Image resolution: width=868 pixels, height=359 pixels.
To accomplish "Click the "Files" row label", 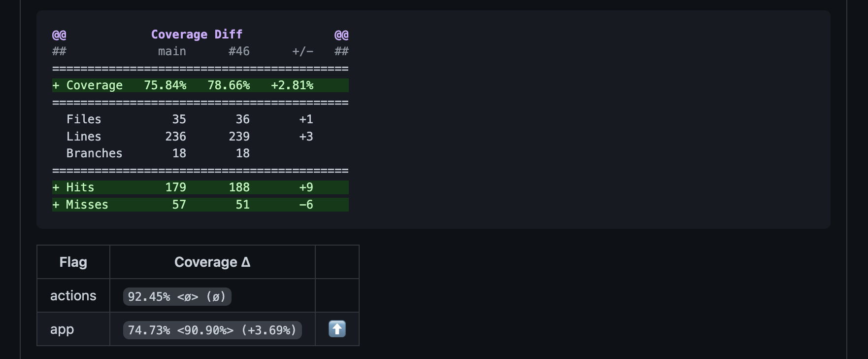I will [x=84, y=119].
